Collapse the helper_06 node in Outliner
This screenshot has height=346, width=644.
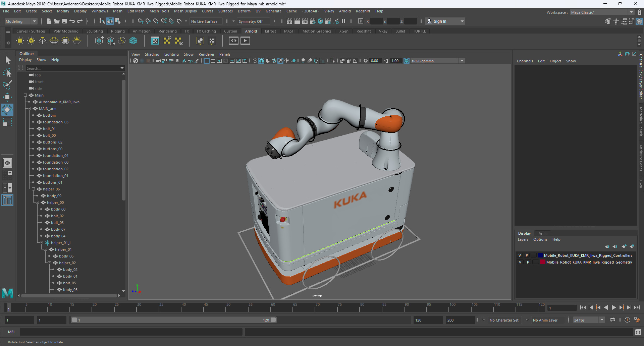[33, 189]
